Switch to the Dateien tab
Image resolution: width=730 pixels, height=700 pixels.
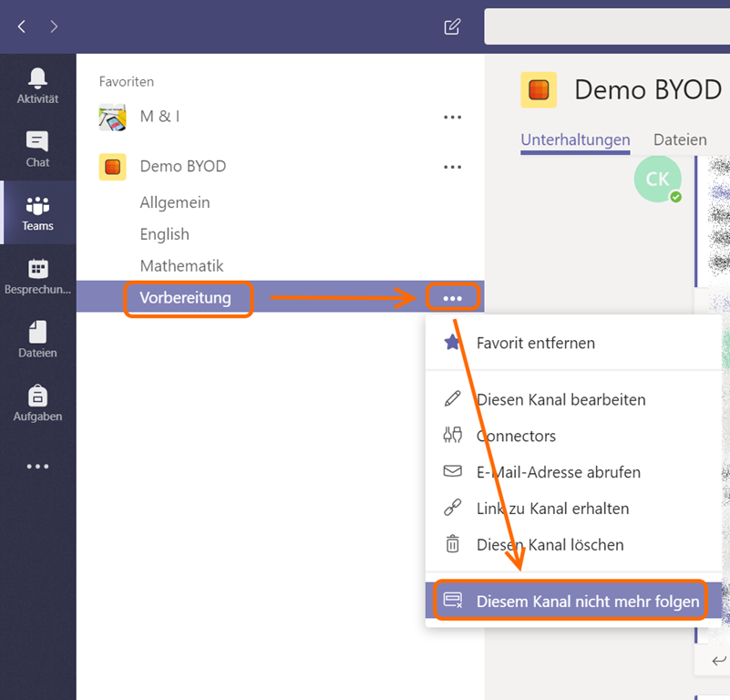coord(680,139)
